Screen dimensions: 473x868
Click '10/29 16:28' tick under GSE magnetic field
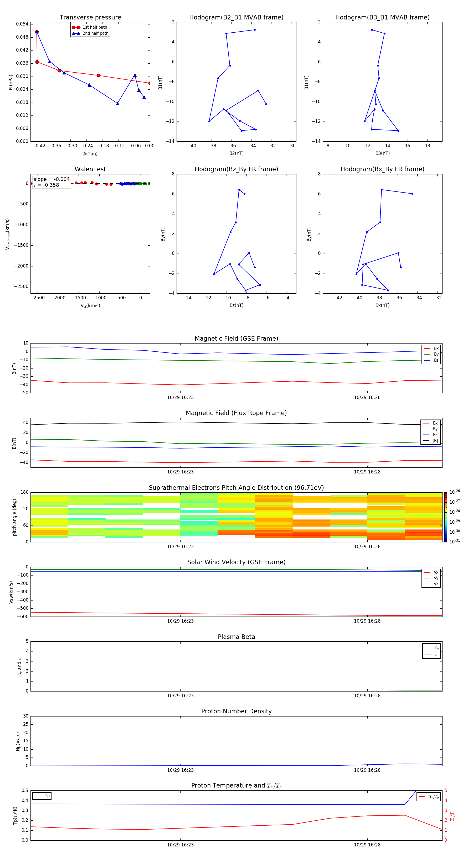point(367,397)
